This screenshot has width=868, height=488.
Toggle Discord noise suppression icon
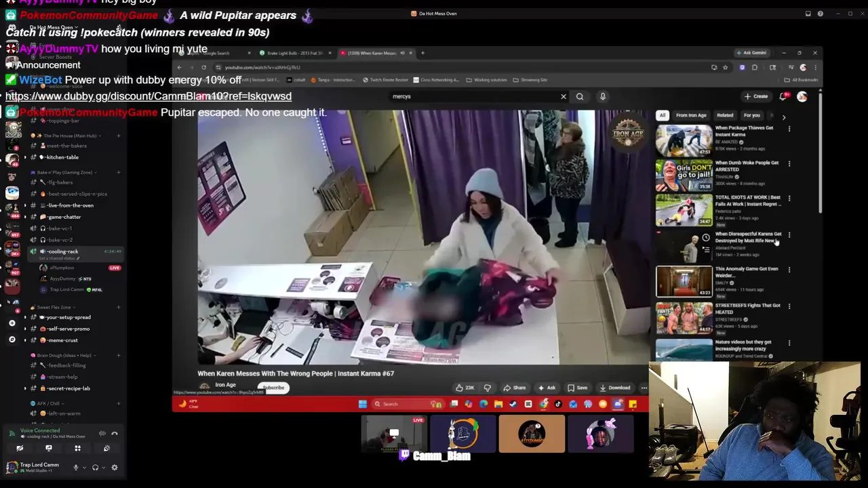tap(102, 434)
